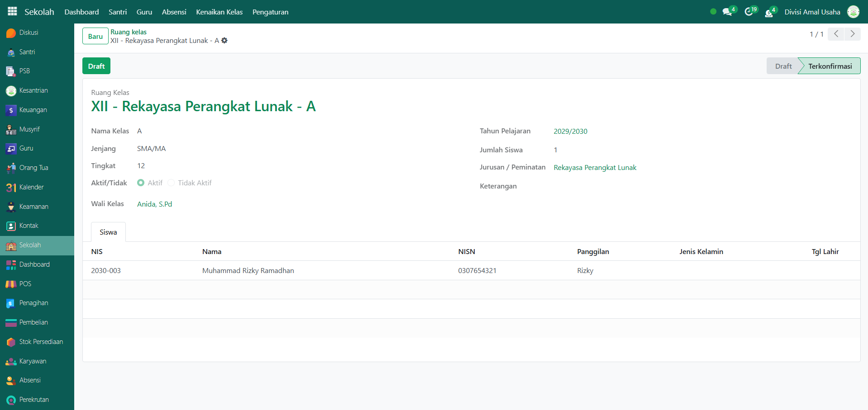This screenshot has height=410, width=868.
Task: Open the apps grid menu icon
Action: (12, 11)
